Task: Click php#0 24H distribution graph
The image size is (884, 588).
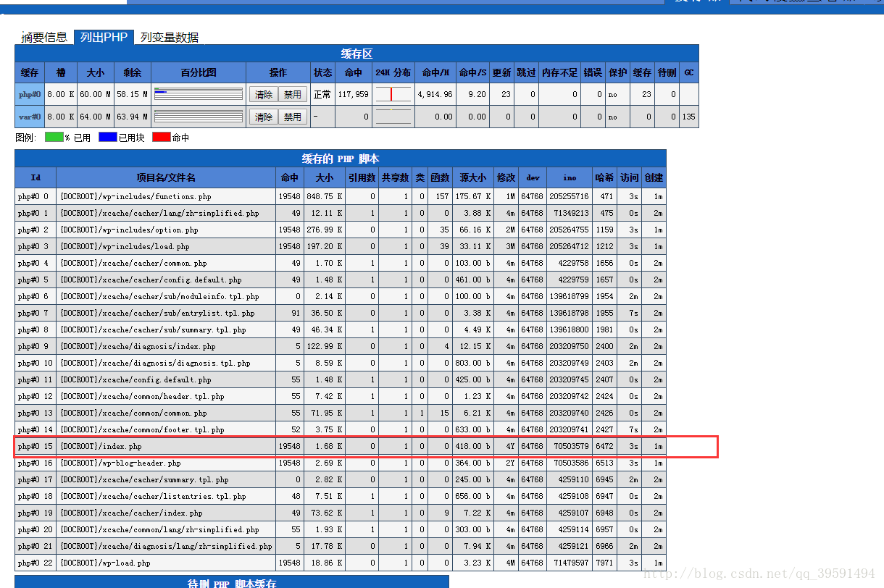Action: [x=393, y=94]
